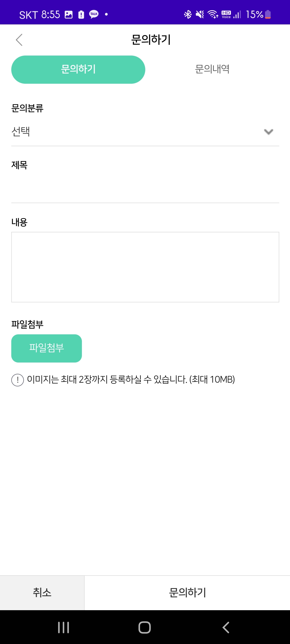This screenshot has width=290, height=644.
Task: Switch to the 문의내역 tab
Action: point(212,69)
